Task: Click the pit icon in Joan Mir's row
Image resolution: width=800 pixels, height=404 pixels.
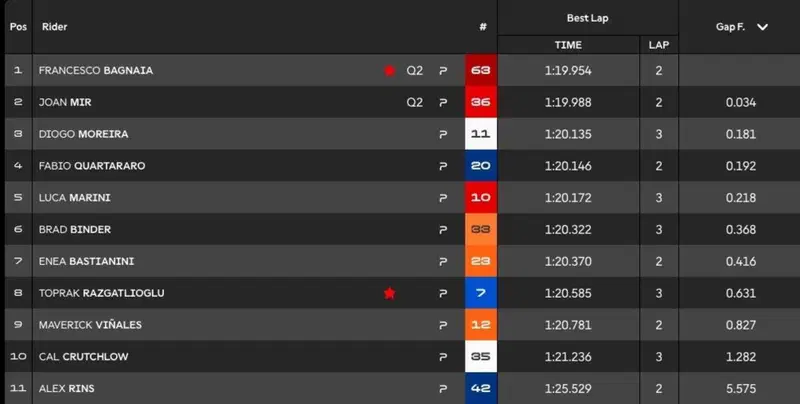Action: coord(443,103)
